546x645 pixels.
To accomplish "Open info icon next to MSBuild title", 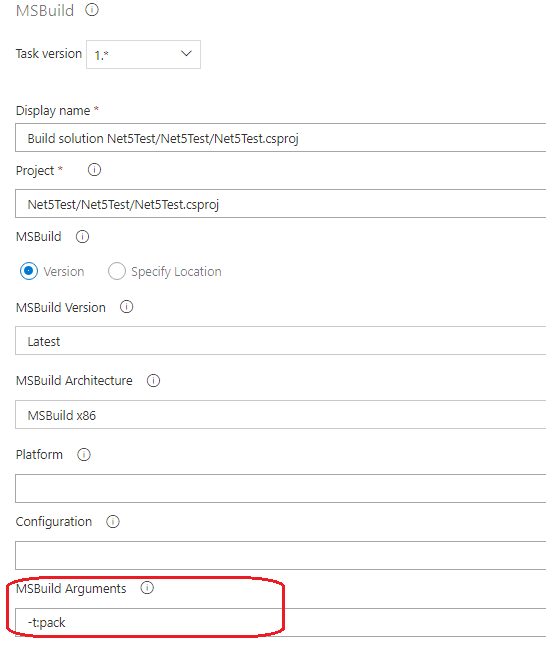I will [92, 9].
